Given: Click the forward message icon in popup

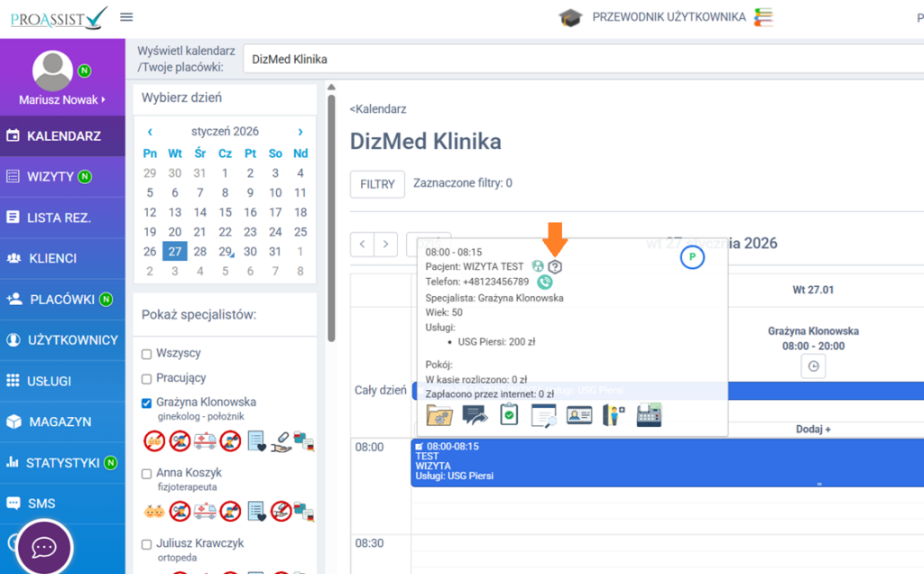Looking at the screenshot, I should 475,415.
